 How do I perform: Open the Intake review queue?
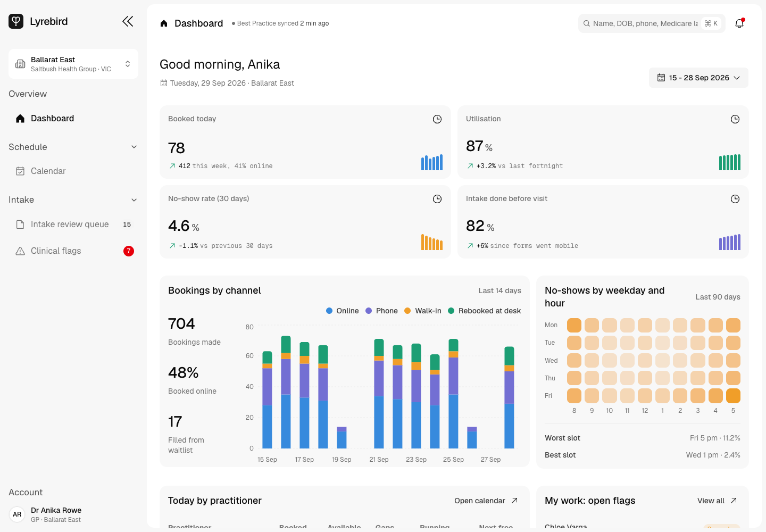[x=73, y=225]
